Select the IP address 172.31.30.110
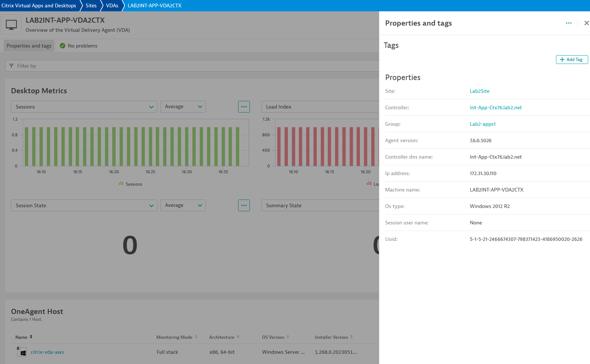Image resolution: width=590 pixels, height=364 pixels. tap(483, 173)
